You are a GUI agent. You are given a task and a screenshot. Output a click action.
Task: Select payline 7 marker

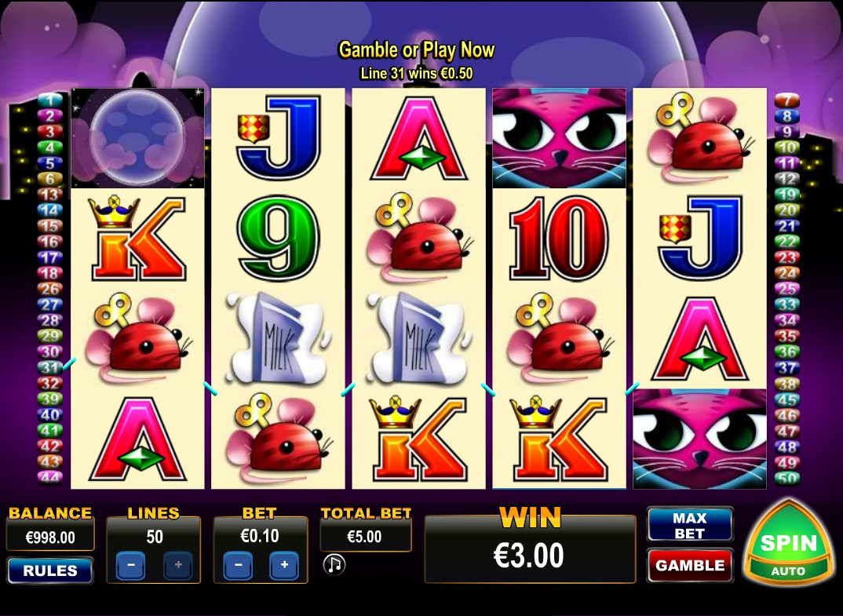pyautogui.click(x=786, y=100)
